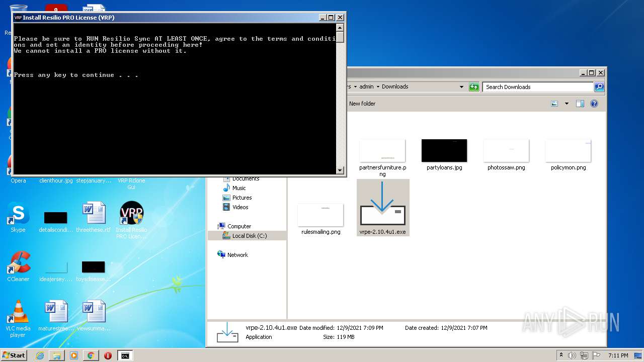The image size is (644, 362).
Task: Click Downloads in the address breadcrumb
Action: [395, 86]
